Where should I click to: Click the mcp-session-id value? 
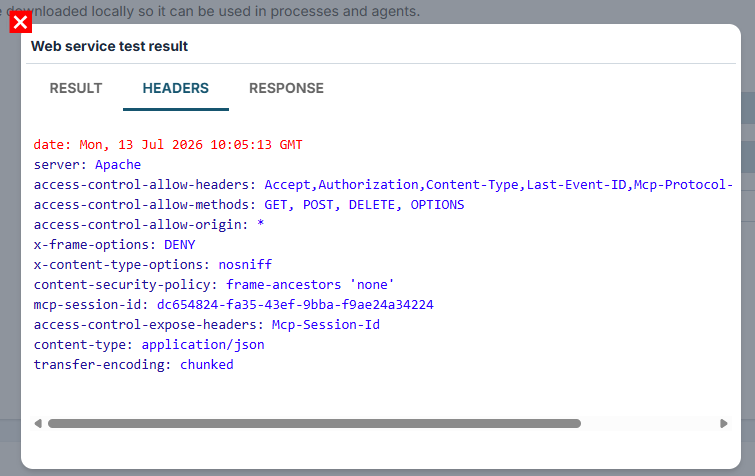tap(295, 305)
